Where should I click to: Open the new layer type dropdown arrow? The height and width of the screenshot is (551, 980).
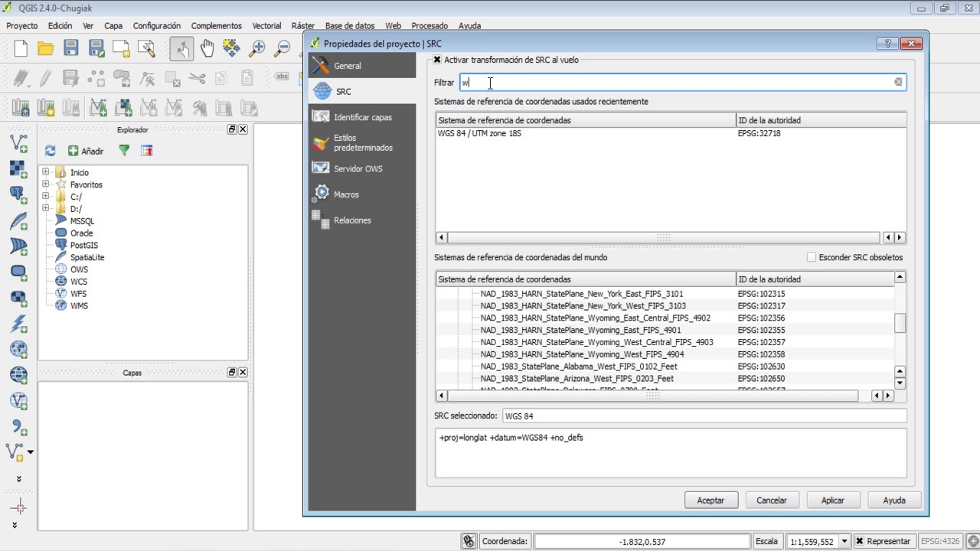pyautogui.click(x=31, y=452)
